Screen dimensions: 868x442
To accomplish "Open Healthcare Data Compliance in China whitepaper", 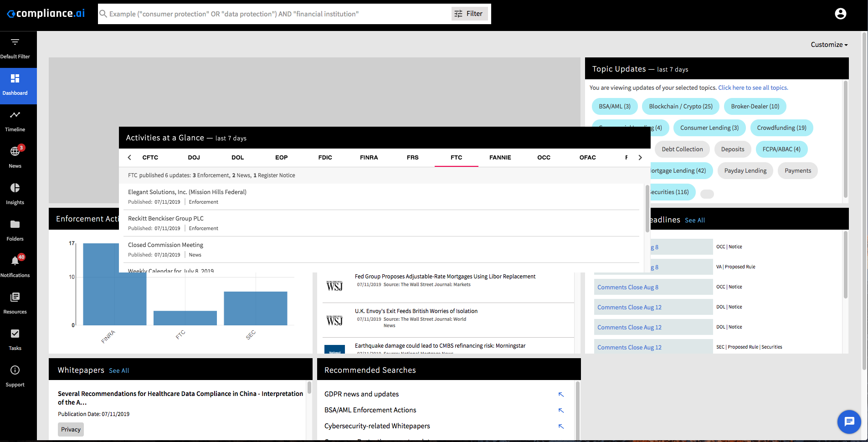I will (180, 398).
